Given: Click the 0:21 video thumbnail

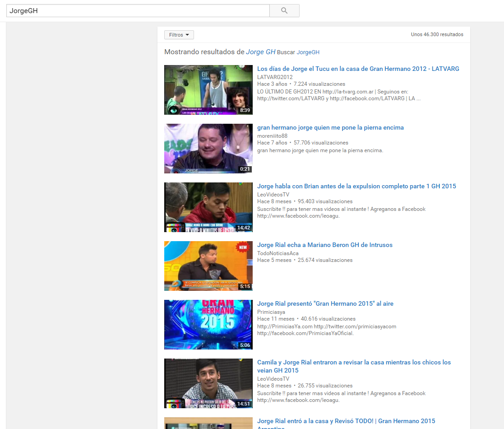Looking at the screenshot, I should pos(208,149).
